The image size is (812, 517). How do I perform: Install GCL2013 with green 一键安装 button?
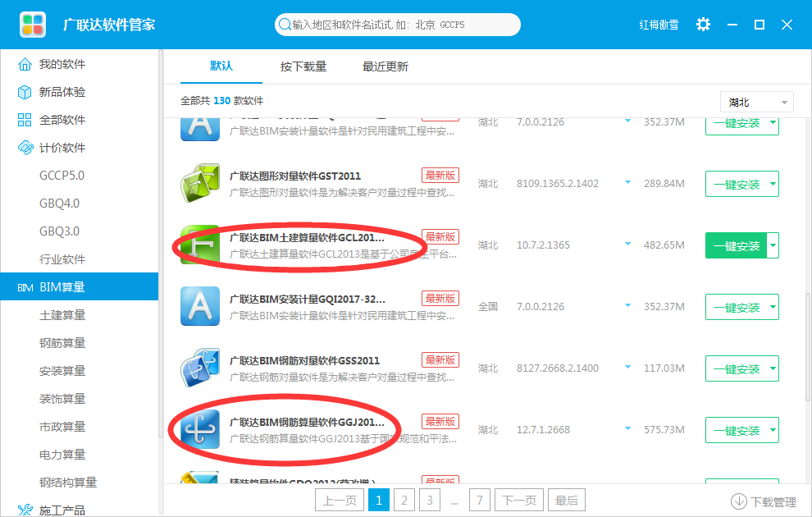737,245
